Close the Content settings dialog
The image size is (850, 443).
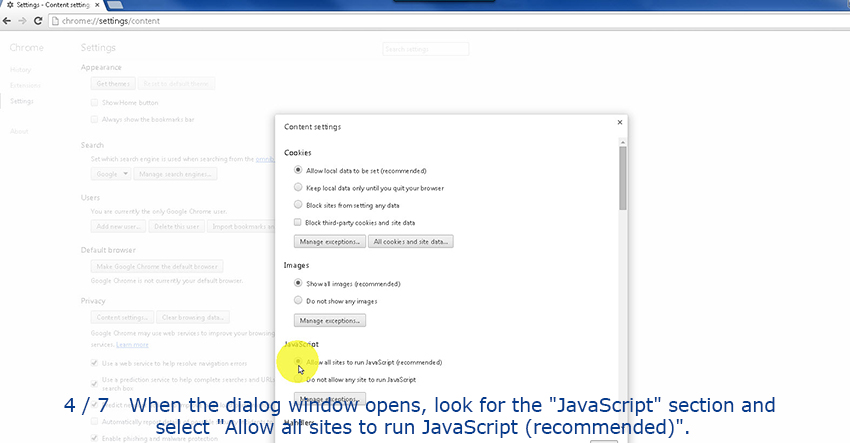click(620, 123)
